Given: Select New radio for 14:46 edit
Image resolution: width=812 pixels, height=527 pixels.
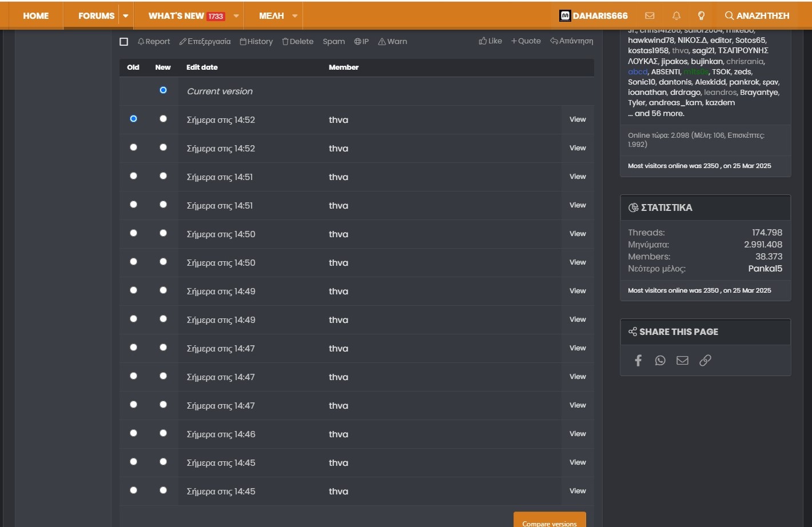Looking at the screenshot, I should (163, 433).
